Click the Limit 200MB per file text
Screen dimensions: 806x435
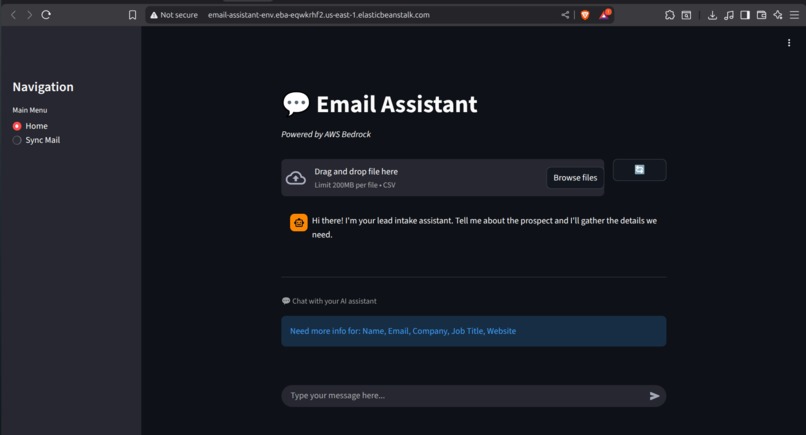[x=355, y=185]
